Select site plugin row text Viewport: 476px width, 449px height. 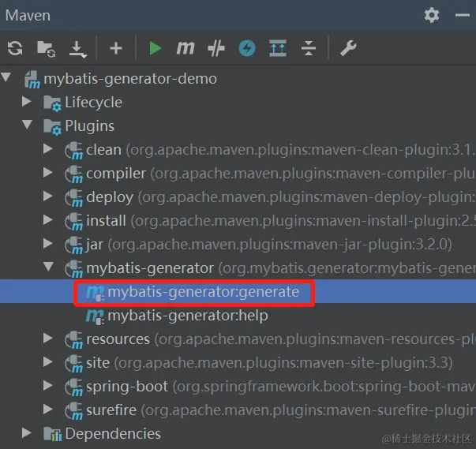click(269, 363)
